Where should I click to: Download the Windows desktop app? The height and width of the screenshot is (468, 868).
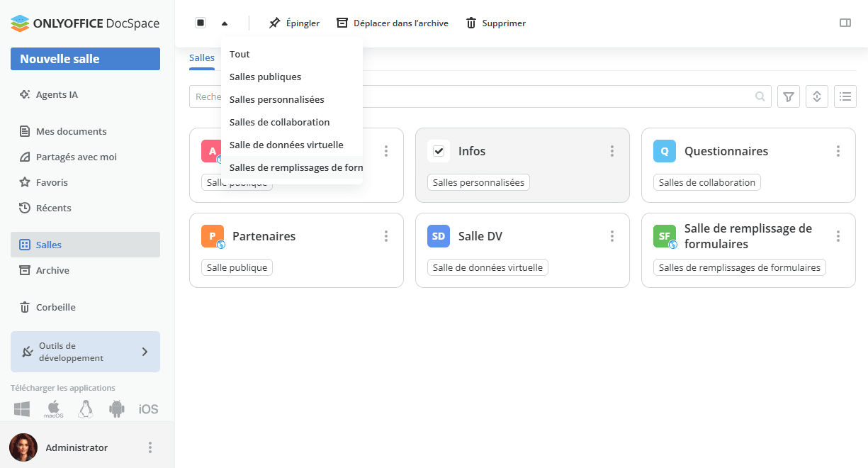coord(22,408)
